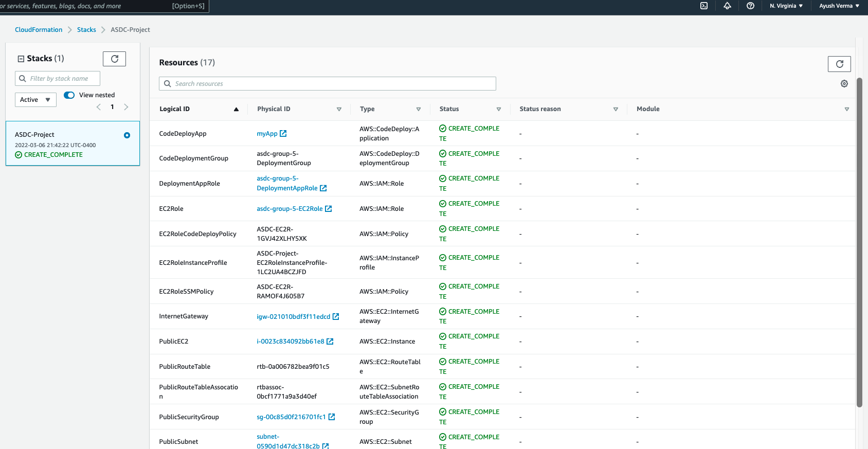Open external link icon beside sg-00c85d0f216701fc1
This screenshot has width=868, height=449.
(332, 417)
